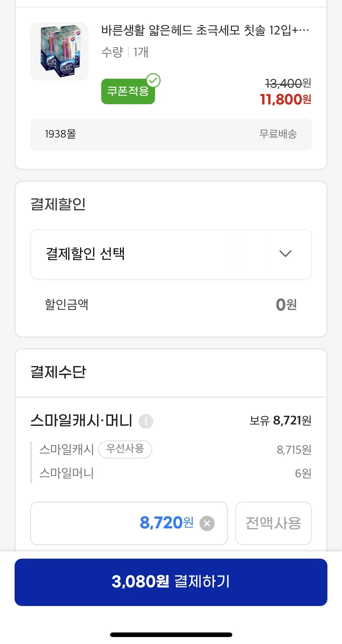Tap the 11,800원 discounted price

pos(285,99)
